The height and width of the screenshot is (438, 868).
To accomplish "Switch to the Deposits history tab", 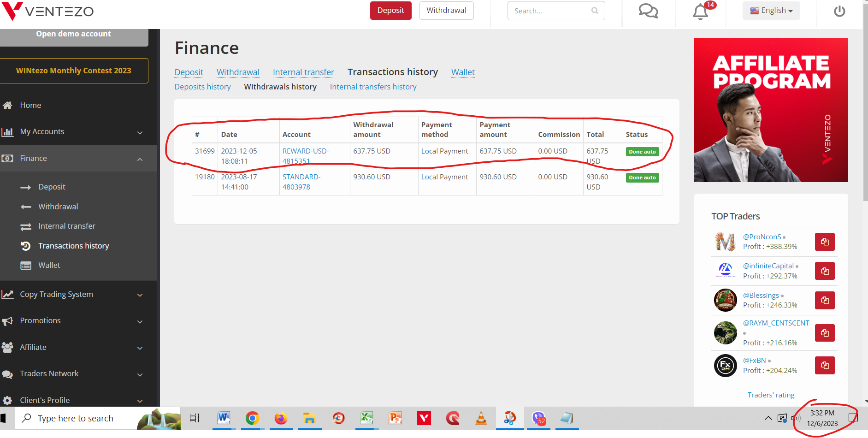I will tap(202, 87).
